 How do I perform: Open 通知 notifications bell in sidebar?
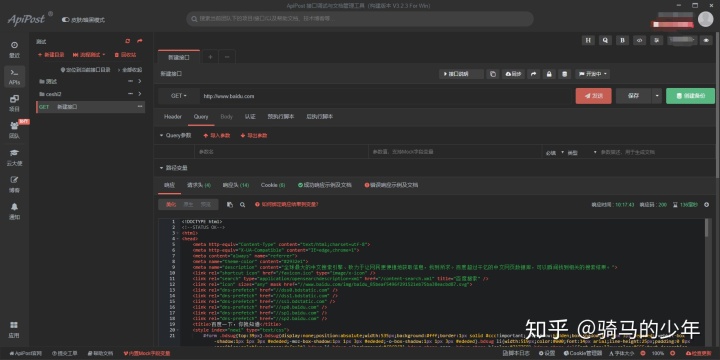[14, 211]
